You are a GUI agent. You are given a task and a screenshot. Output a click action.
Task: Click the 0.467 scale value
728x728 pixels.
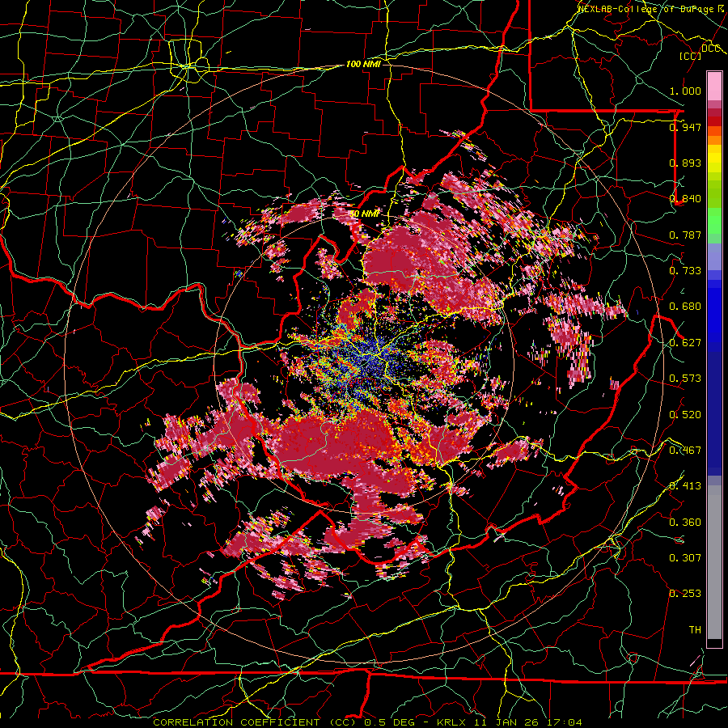[685, 450]
